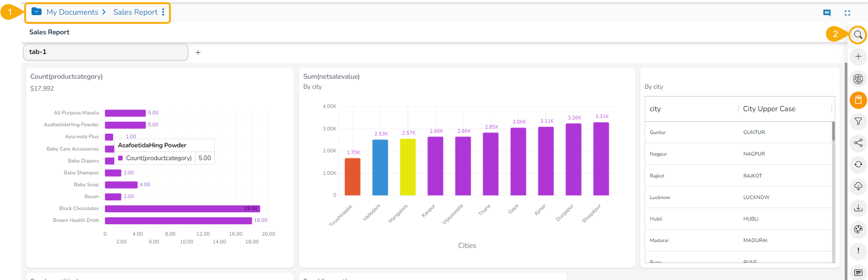Open the Sales Report three-dot menu
Viewport: 868px width, 280px height.
click(163, 12)
